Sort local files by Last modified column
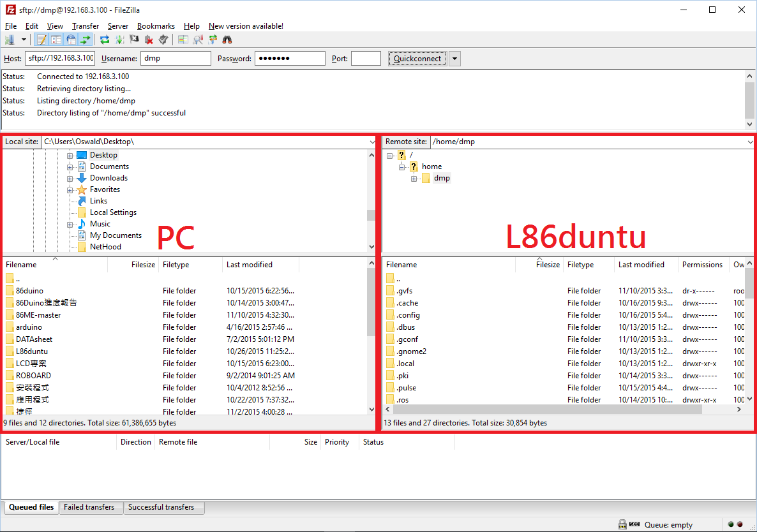The width and height of the screenshot is (757, 532). (x=260, y=265)
